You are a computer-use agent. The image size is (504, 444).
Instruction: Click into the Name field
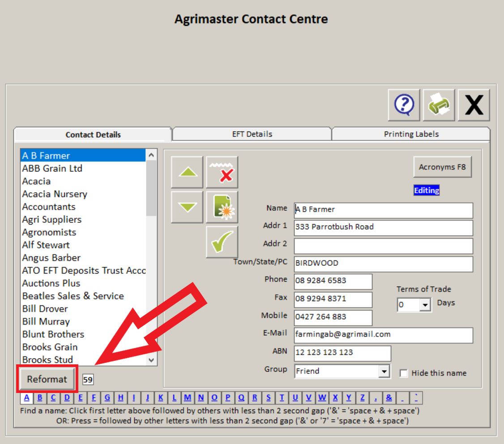[384, 209]
